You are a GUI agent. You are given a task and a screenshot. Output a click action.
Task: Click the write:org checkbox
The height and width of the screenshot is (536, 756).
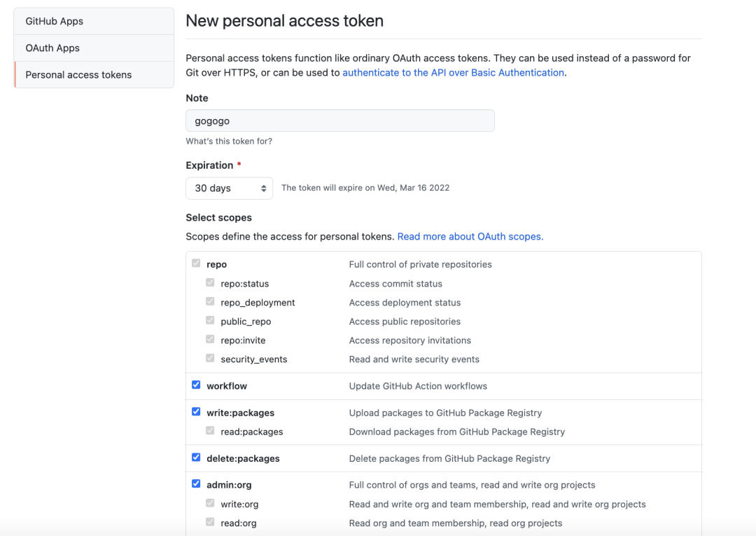210,503
